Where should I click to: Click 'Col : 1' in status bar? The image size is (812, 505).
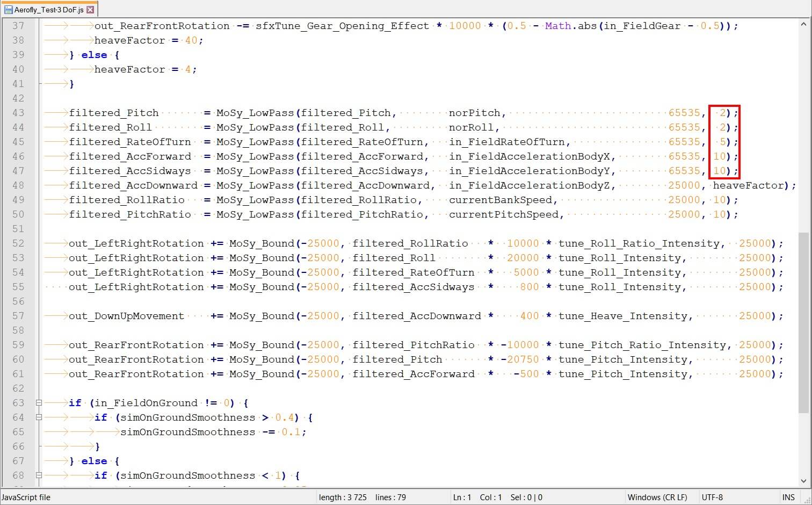click(490, 497)
